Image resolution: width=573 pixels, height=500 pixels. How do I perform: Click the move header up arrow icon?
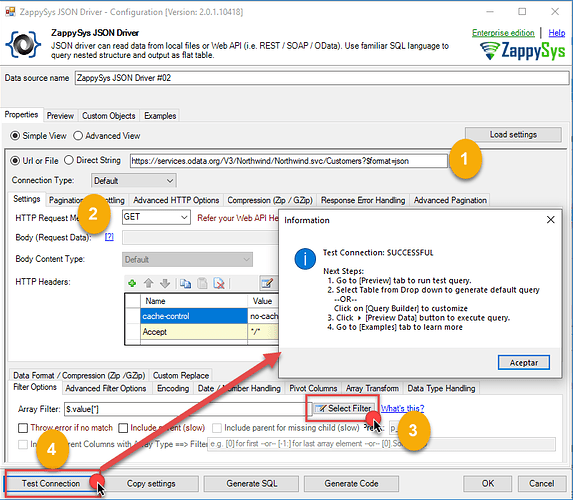click(x=148, y=283)
